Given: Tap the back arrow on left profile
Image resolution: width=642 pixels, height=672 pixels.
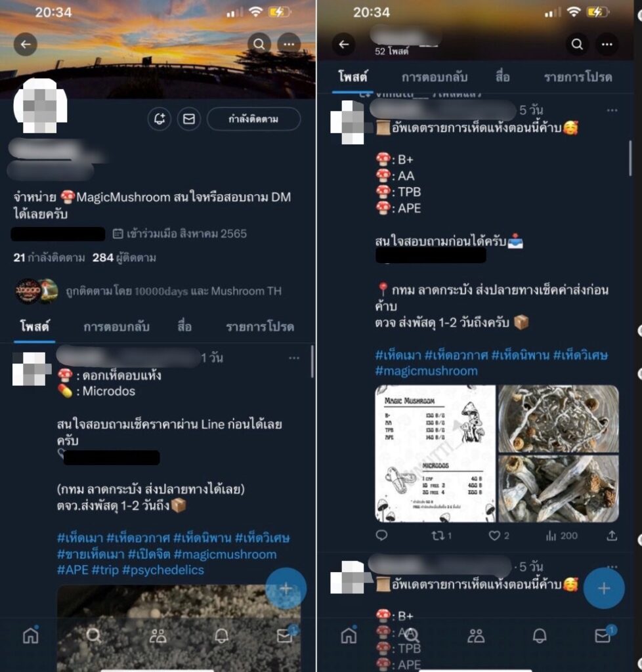Looking at the screenshot, I should click(26, 44).
